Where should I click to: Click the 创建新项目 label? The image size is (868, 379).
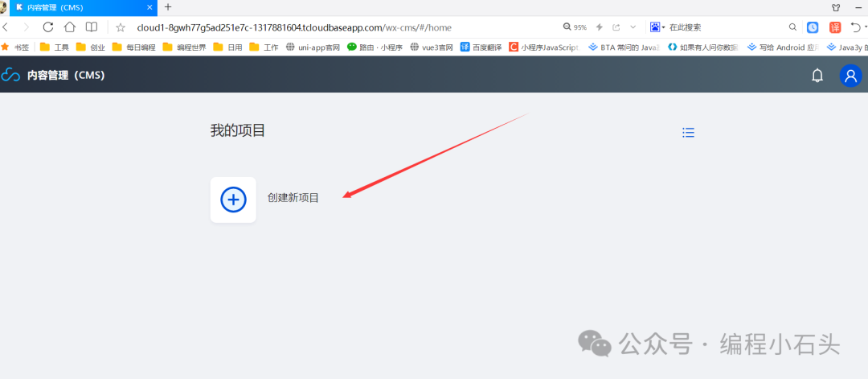pyautogui.click(x=293, y=198)
